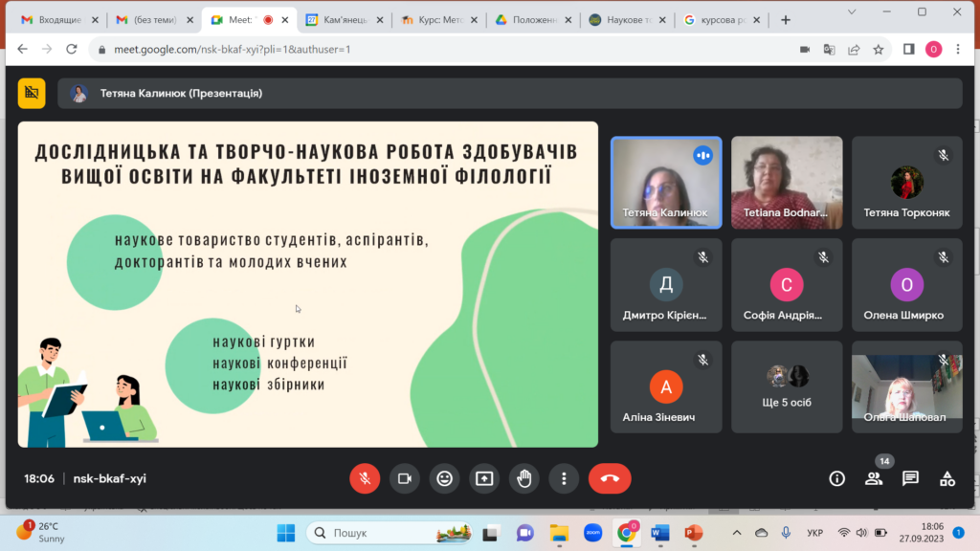Screen dimensions: 980x551
Task: Open more options three-dot menu
Action: (565, 478)
